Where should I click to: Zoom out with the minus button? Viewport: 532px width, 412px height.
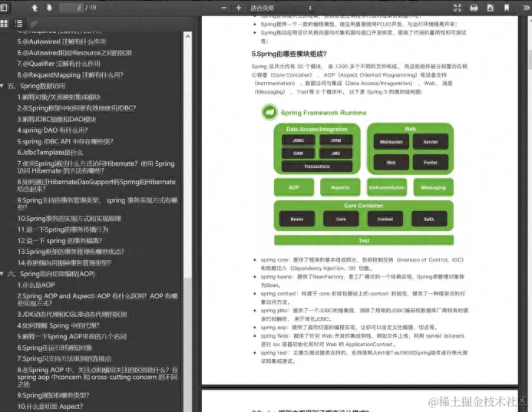pos(223,8)
